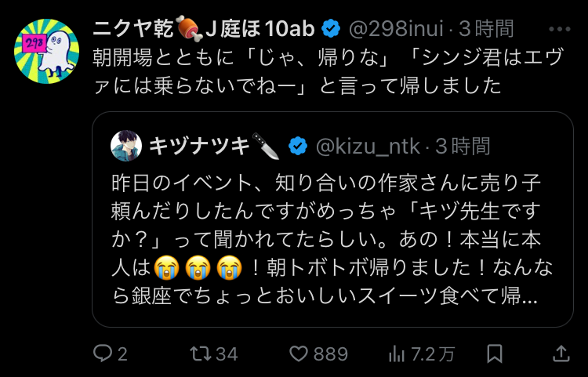Click verified badge next to キヅナツキ
The width and height of the screenshot is (588, 377).
pos(297,146)
